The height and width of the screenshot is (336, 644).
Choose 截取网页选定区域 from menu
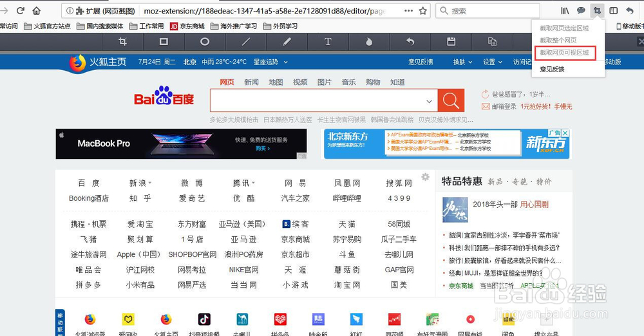pyautogui.click(x=564, y=28)
